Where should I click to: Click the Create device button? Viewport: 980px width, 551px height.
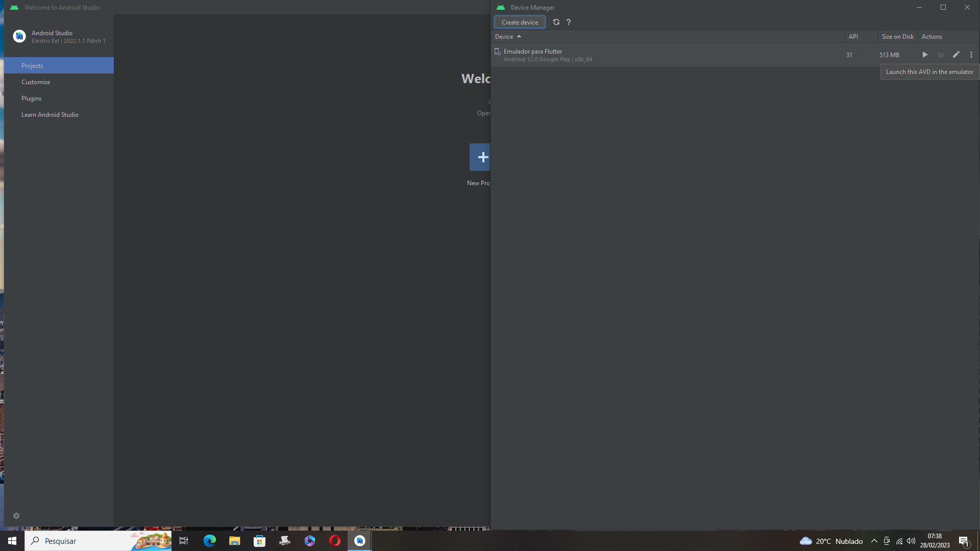[520, 22]
